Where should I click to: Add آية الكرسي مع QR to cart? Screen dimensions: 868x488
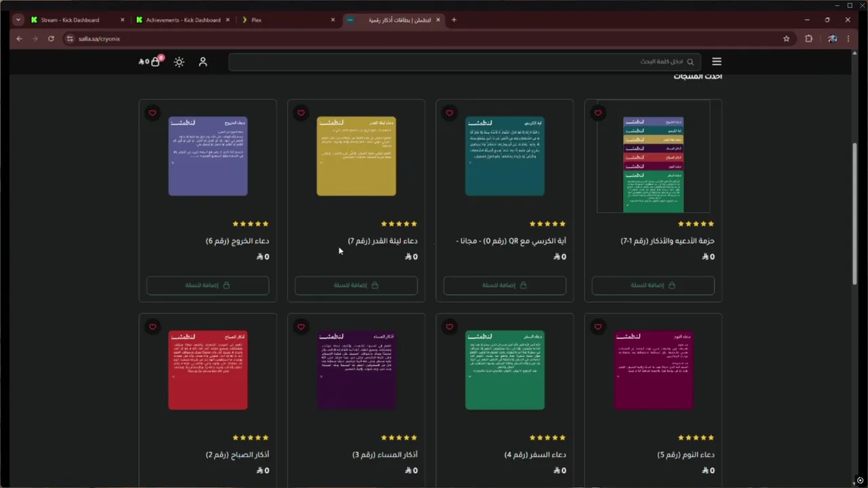tap(505, 285)
